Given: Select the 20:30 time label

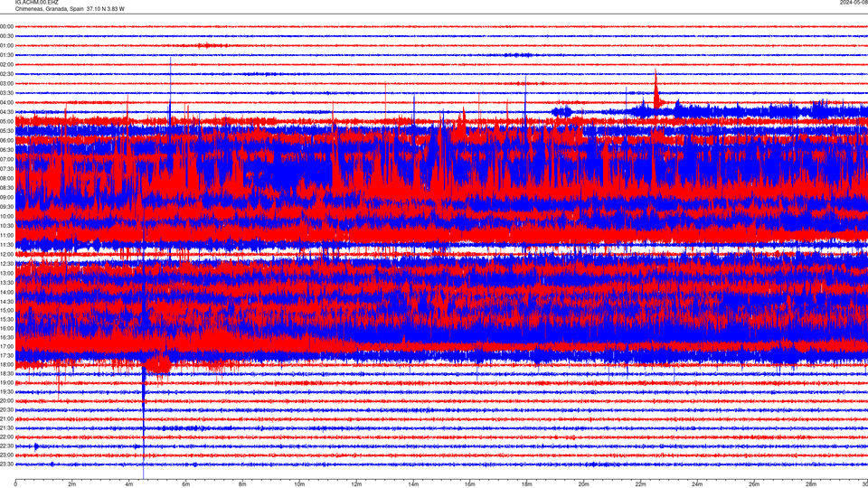Looking at the screenshot, I should coord(6,410).
